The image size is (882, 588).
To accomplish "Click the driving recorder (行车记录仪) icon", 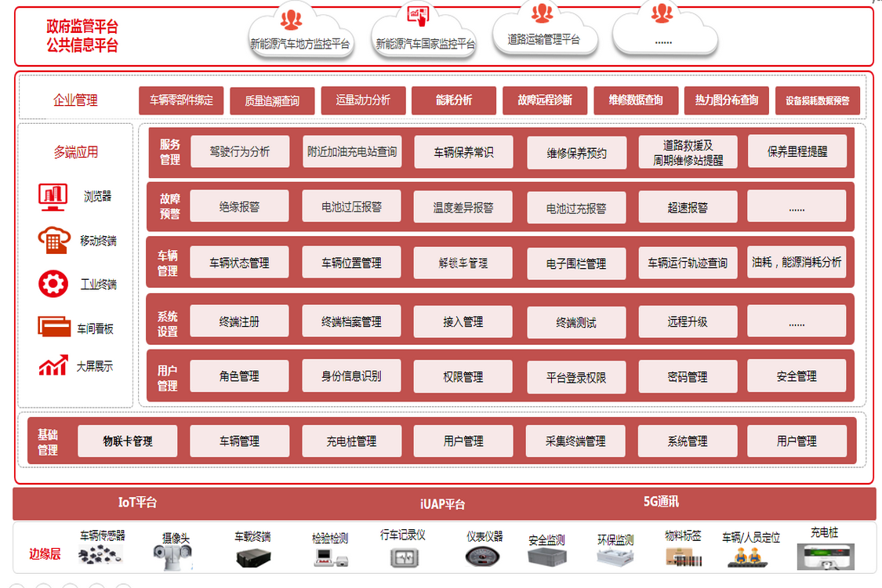I will click(403, 557).
